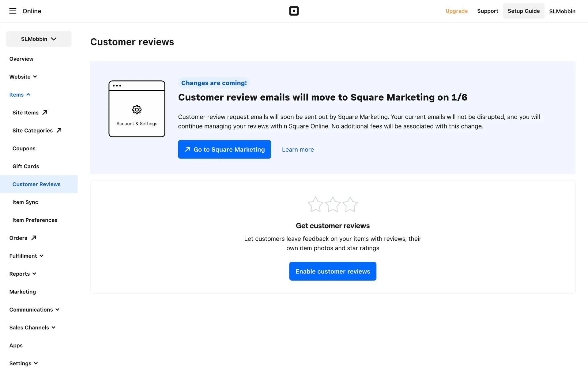Viewport: 588px width, 368px height.
Task: Select Gift Cards in sidebar
Action: coord(26,166)
